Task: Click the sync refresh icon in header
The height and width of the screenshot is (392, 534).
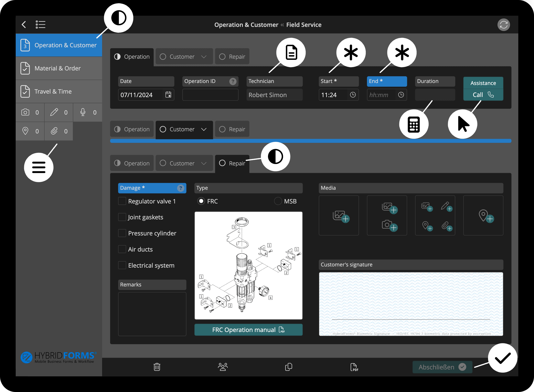Action: (504, 25)
